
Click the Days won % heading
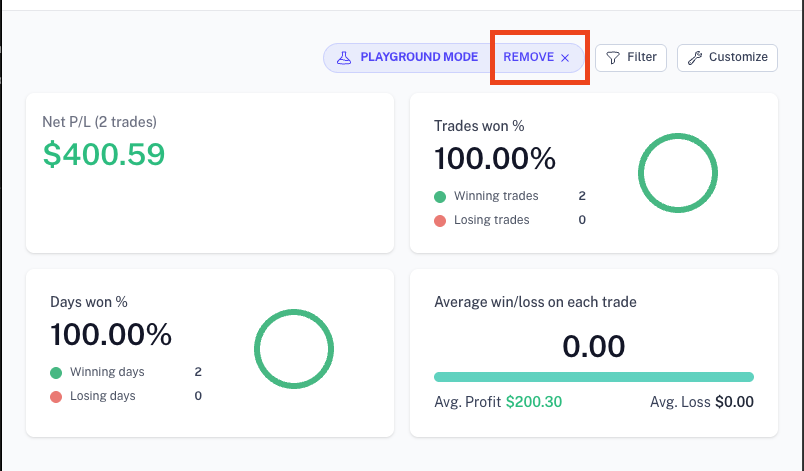[89, 302]
